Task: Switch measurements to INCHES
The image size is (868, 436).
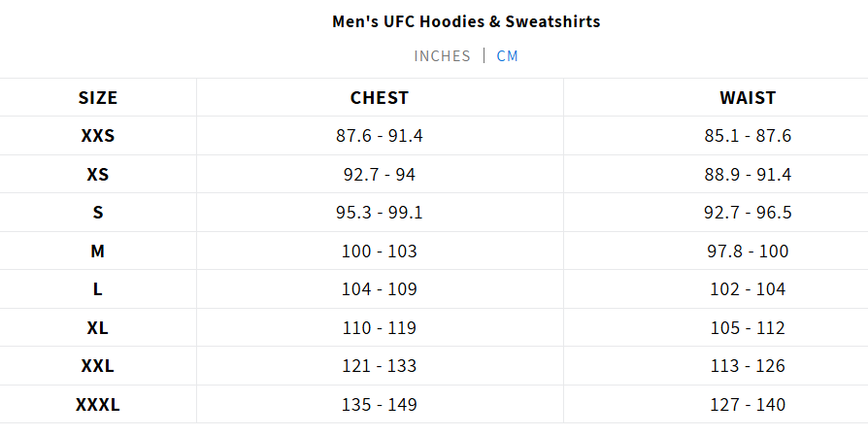Action: 442,55
